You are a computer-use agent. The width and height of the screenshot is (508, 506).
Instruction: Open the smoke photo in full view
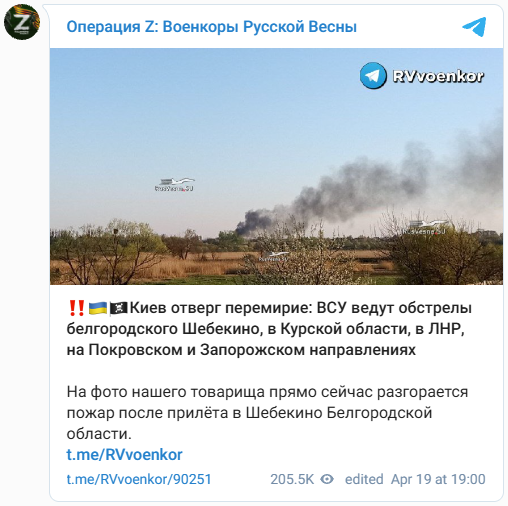[x=276, y=166]
